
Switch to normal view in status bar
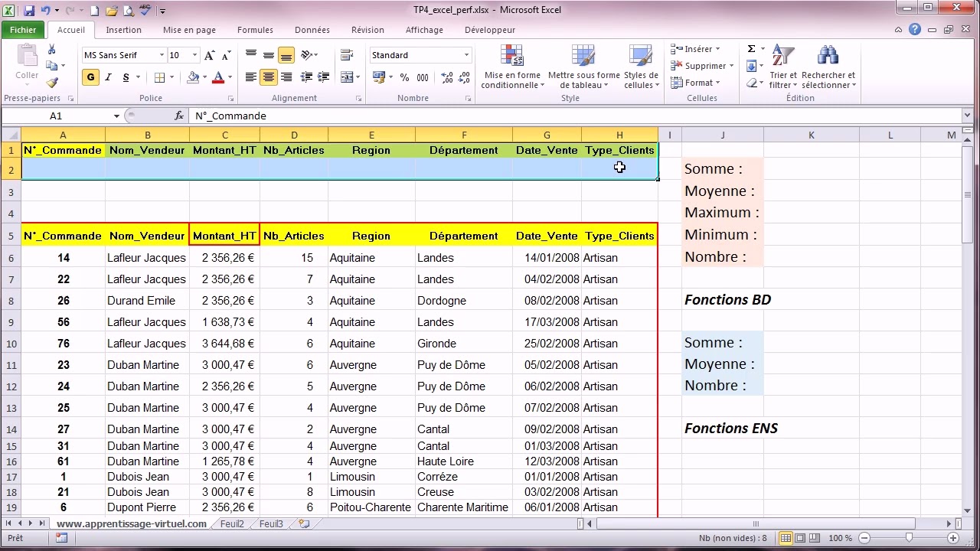pos(786,538)
